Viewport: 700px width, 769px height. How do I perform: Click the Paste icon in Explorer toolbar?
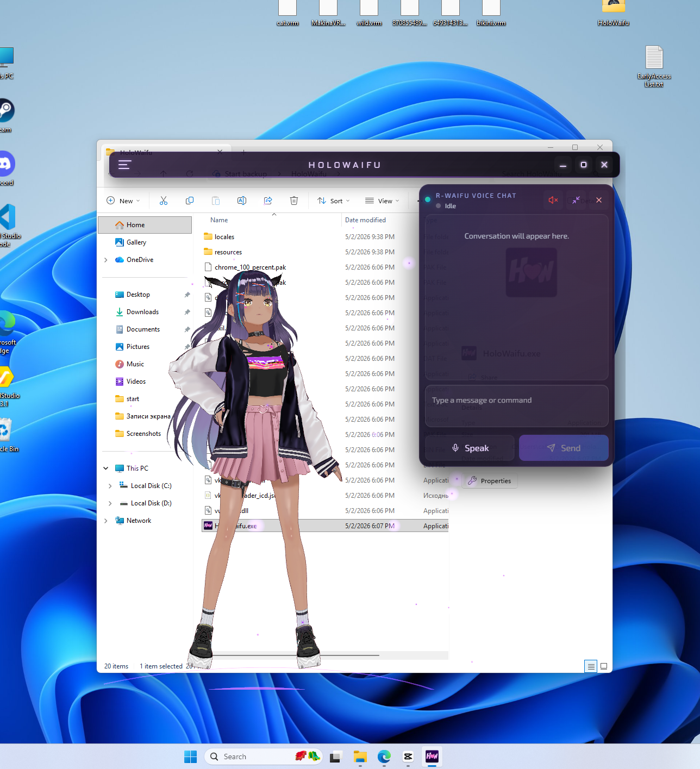[216, 201]
